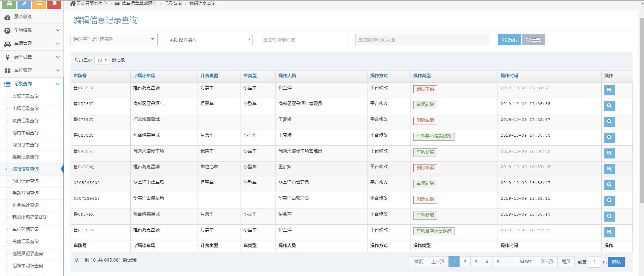Image resolution: width=644 pixels, height=276 pixels.
Task: Open the parking lot quick filter dropdown
Action: tap(114, 39)
